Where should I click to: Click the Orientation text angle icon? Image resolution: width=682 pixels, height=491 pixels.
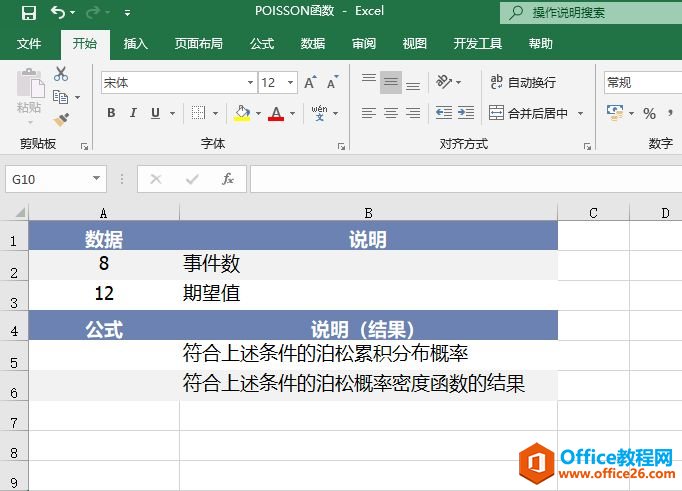click(445, 82)
